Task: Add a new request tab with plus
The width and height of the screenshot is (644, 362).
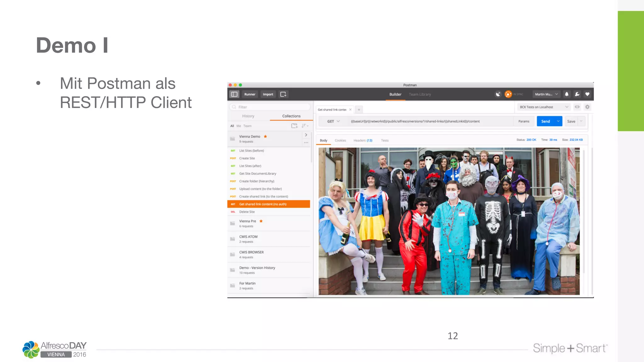Action: tap(359, 110)
